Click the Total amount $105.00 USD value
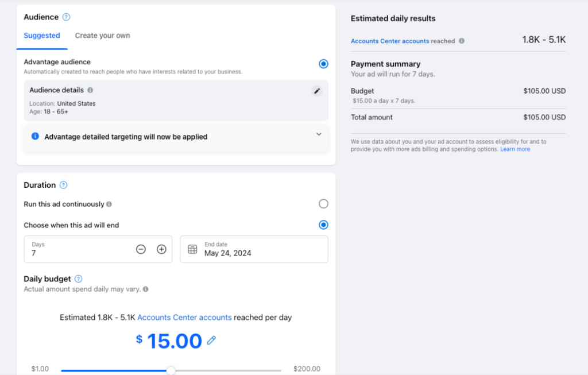 [x=544, y=117]
